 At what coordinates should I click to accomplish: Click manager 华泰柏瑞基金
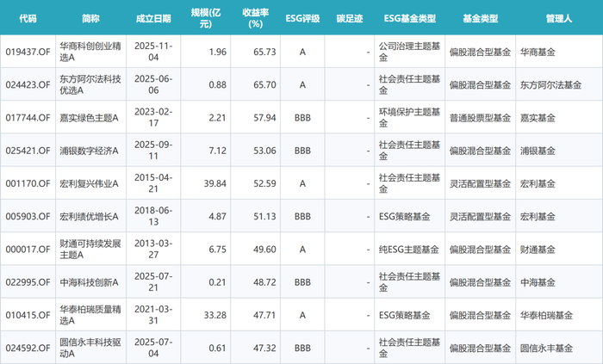[546, 315]
